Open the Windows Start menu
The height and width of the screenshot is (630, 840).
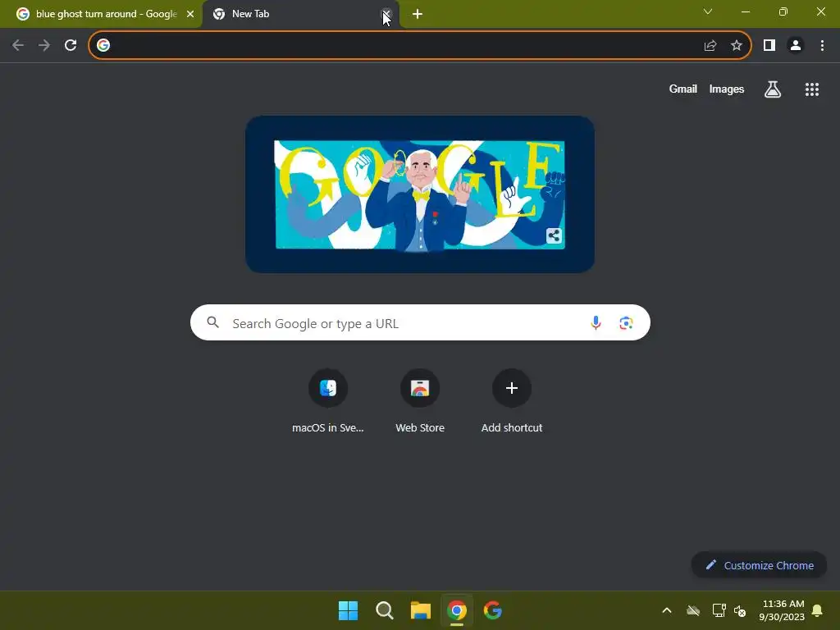pos(348,610)
